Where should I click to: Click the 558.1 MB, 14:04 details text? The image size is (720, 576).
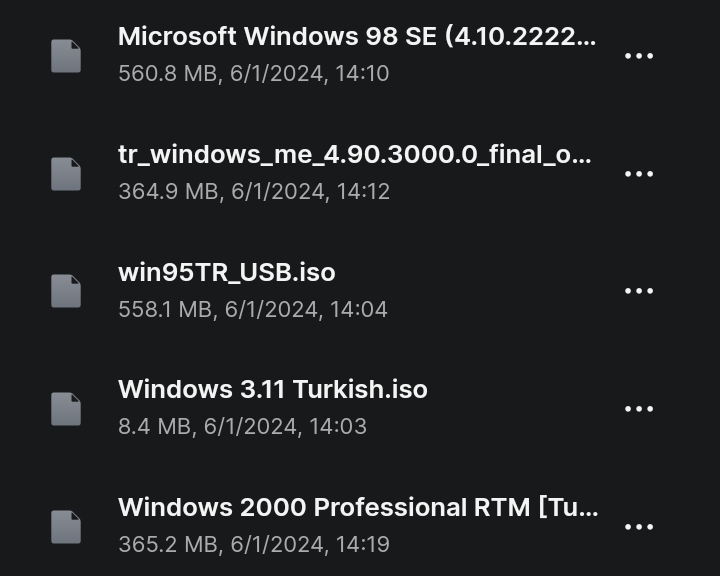[x=253, y=309]
